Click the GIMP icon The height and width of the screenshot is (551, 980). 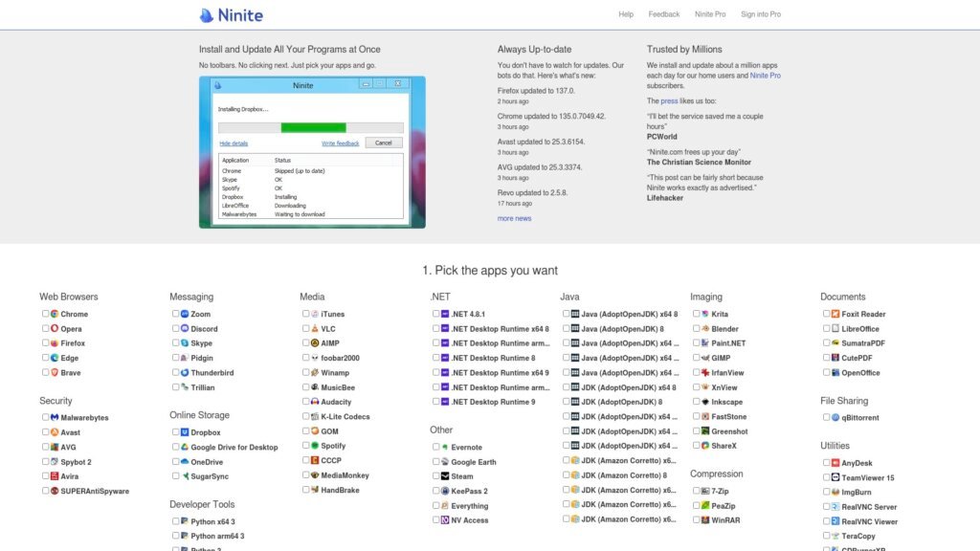705,358
